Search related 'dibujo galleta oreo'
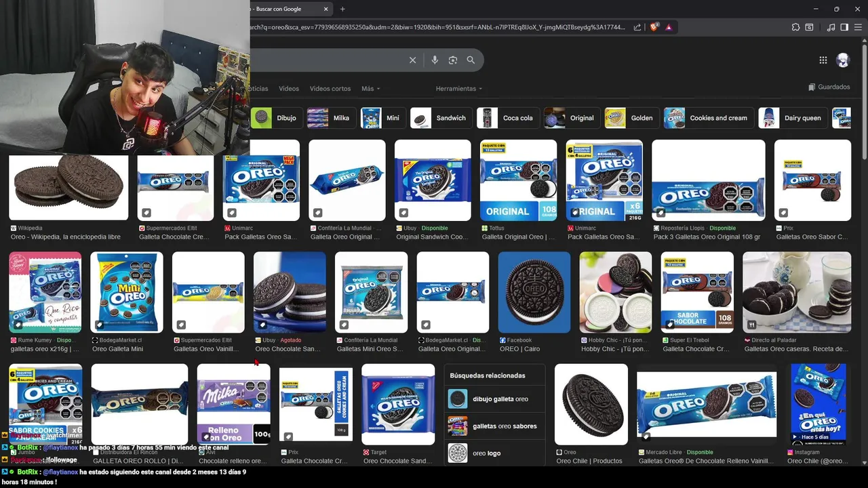 494,399
